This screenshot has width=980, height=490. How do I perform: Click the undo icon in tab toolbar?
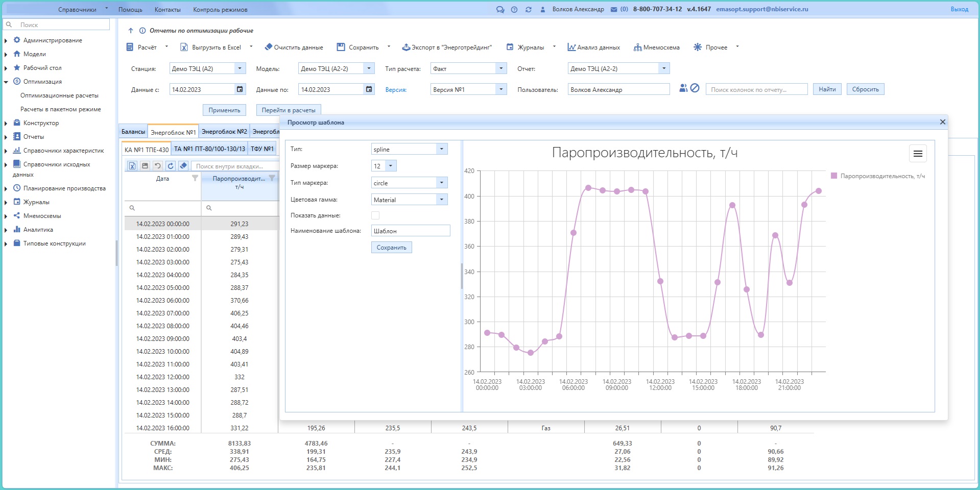tap(158, 166)
